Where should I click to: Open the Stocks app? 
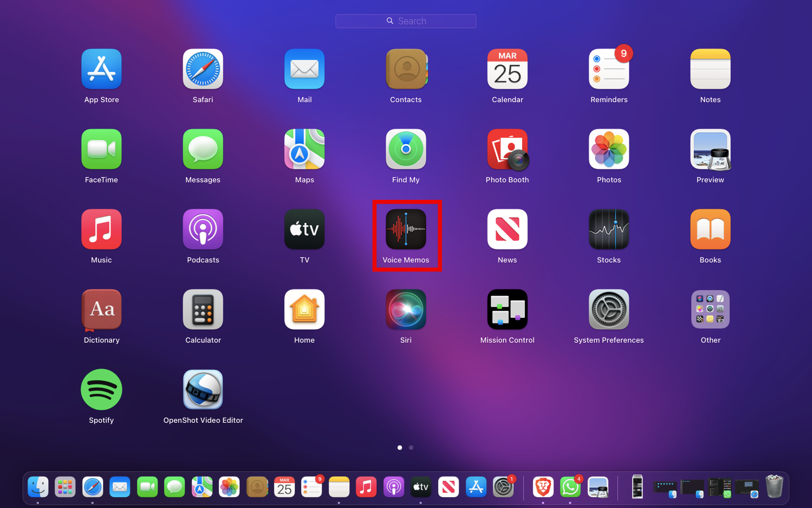click(x=609, y=230)
